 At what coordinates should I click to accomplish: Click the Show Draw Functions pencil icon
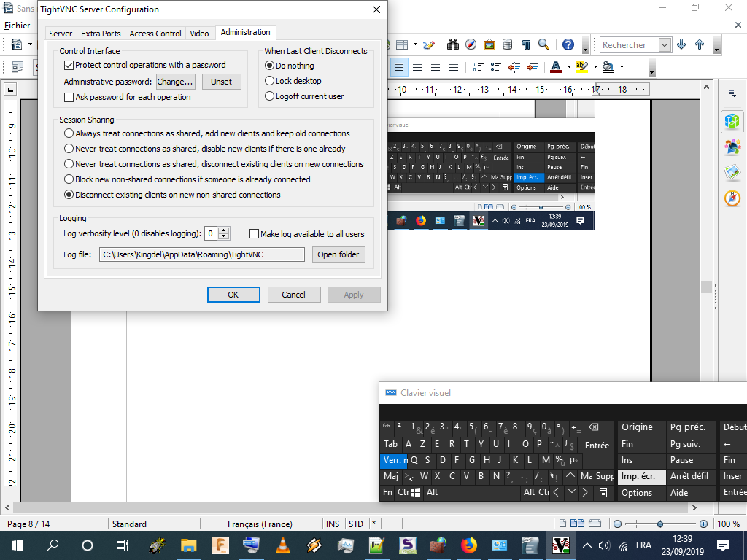point(429,44)
